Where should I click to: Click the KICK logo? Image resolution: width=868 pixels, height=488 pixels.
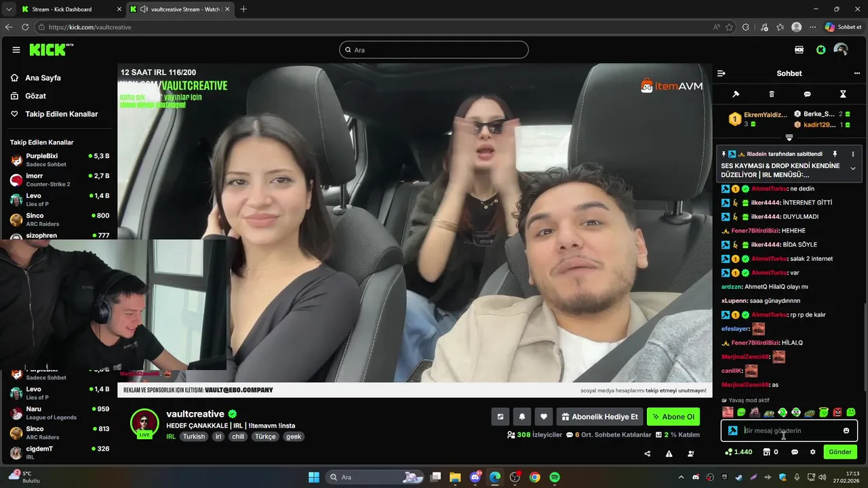tap(51, 49)
